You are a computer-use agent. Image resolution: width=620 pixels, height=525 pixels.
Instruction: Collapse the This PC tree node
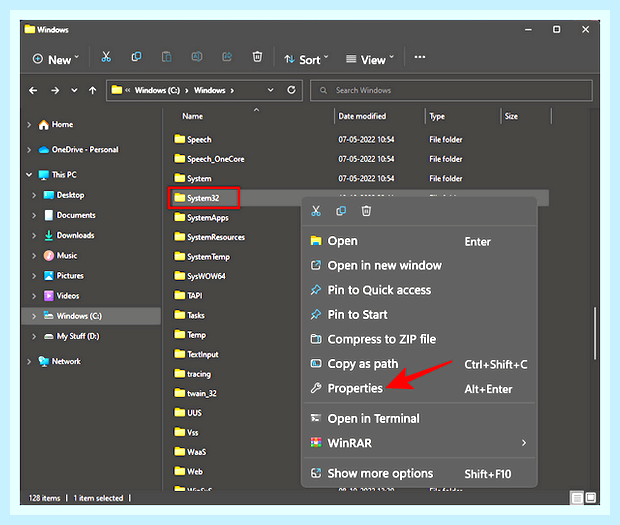(29, 174)
